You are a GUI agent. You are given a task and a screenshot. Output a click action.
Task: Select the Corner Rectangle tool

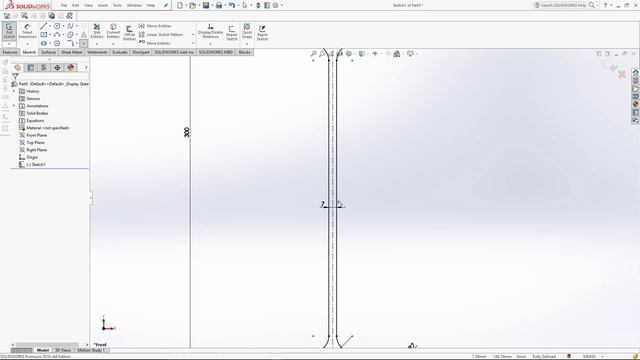44,35
